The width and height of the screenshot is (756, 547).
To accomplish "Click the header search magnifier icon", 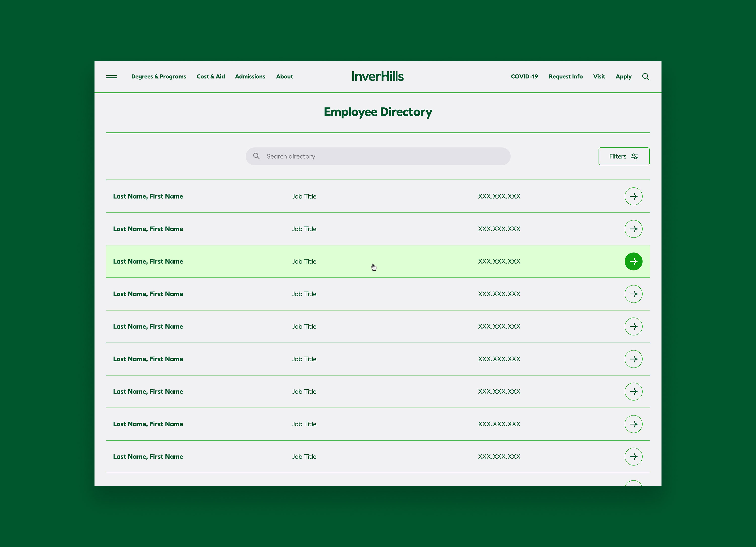I will 645,77.
